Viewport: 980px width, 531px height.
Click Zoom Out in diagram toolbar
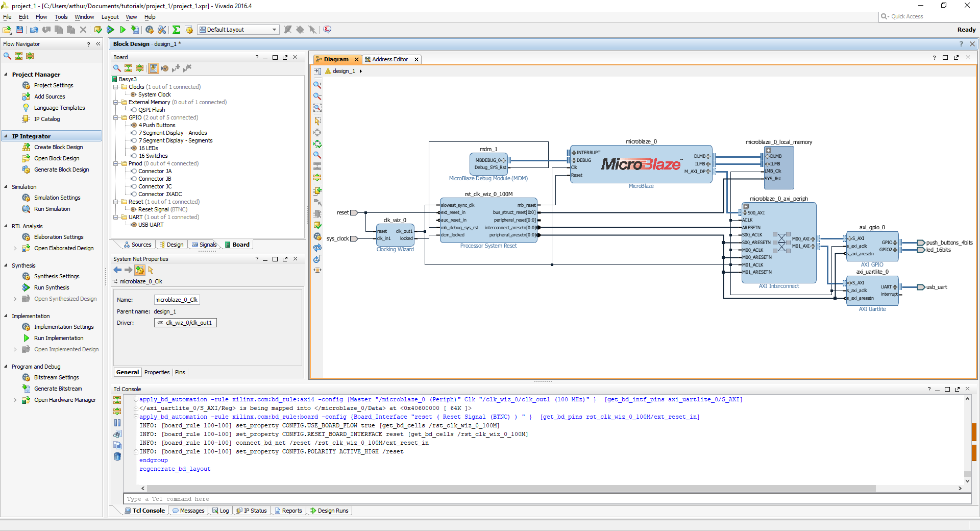pyautogui.click(x=317, y=96)
